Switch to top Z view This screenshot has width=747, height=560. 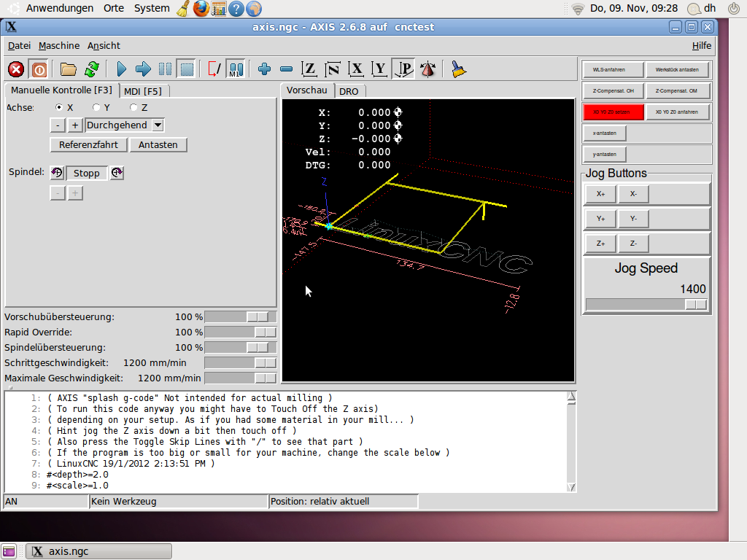point(309,69)
